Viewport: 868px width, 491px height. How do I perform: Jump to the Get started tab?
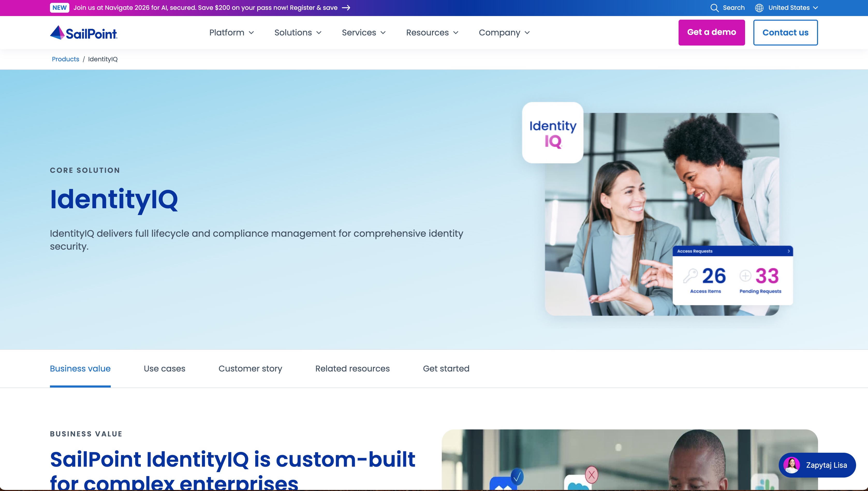(446, 369)
